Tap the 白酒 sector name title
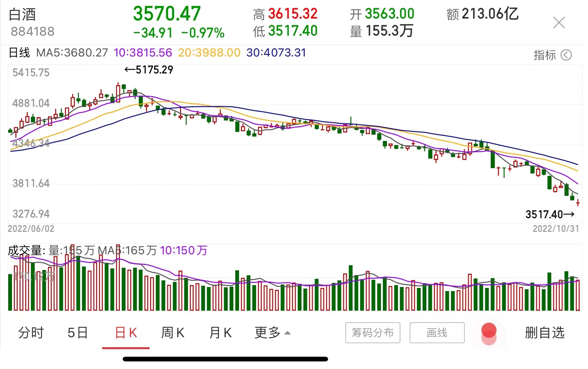Image resolution: width=588 pixels, height=369 pixels. 22,15
